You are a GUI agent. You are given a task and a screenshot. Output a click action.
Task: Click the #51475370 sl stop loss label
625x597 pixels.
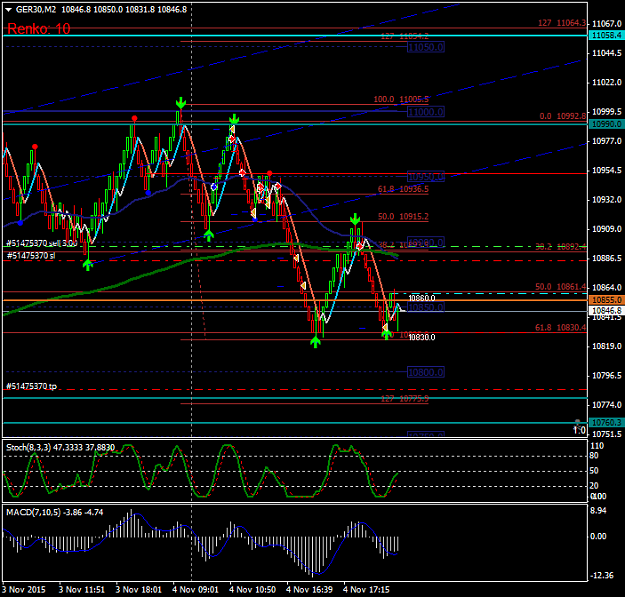[31, 255]
